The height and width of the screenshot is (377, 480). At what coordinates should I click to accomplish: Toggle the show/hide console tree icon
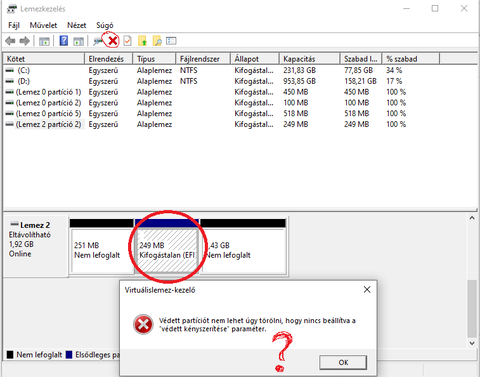(44, 41)
